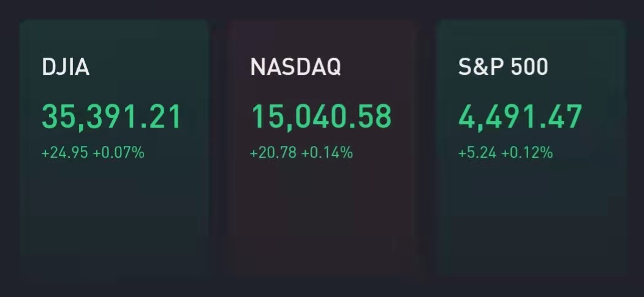Viewport: 644px width, 297px height.
Task: Click the NASDAQ point change +20.78
Action: point(273,153)
